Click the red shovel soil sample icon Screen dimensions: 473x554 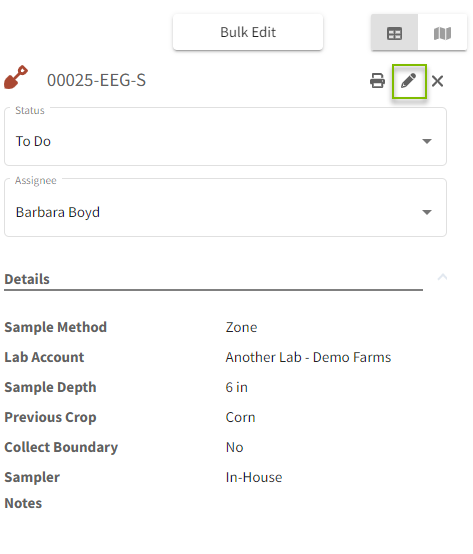16,77
